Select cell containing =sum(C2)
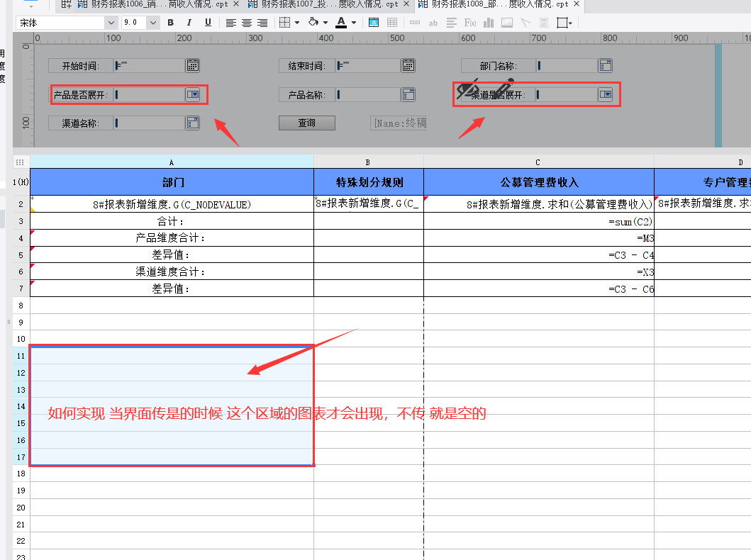The width and height of the screenshot is (751, 560). click(x=539, y=221)
